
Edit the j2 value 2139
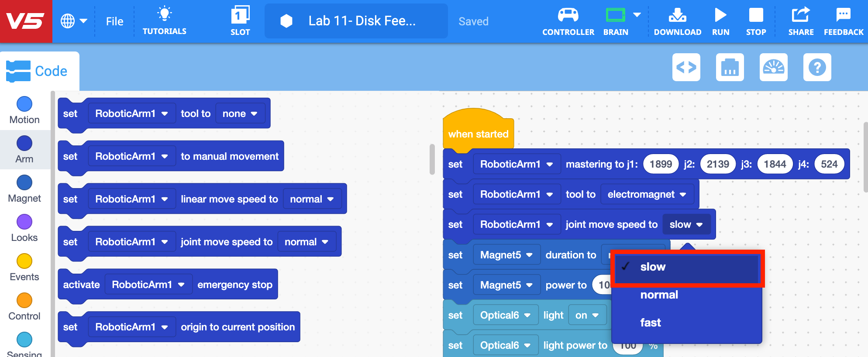(x=718, y=164)
